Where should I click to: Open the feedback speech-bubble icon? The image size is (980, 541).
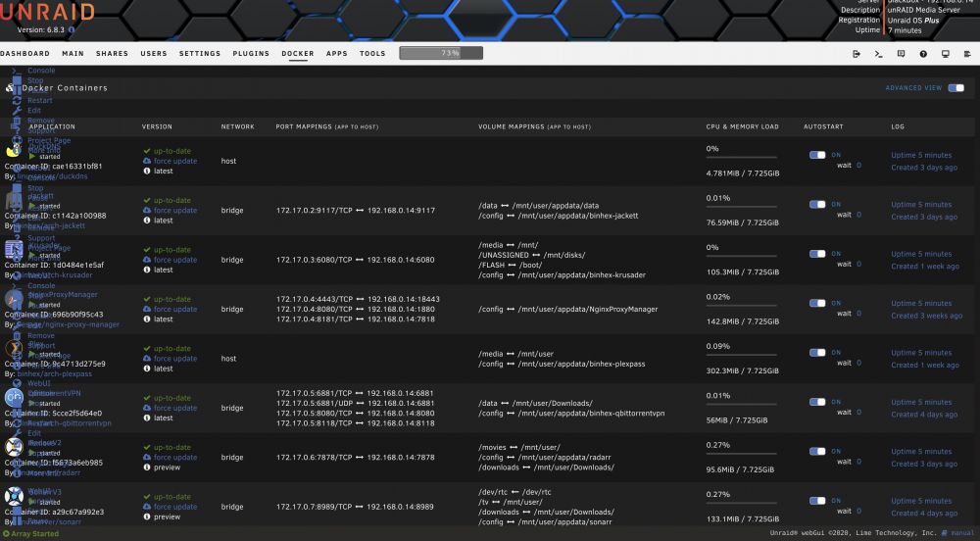click(901, 54)
